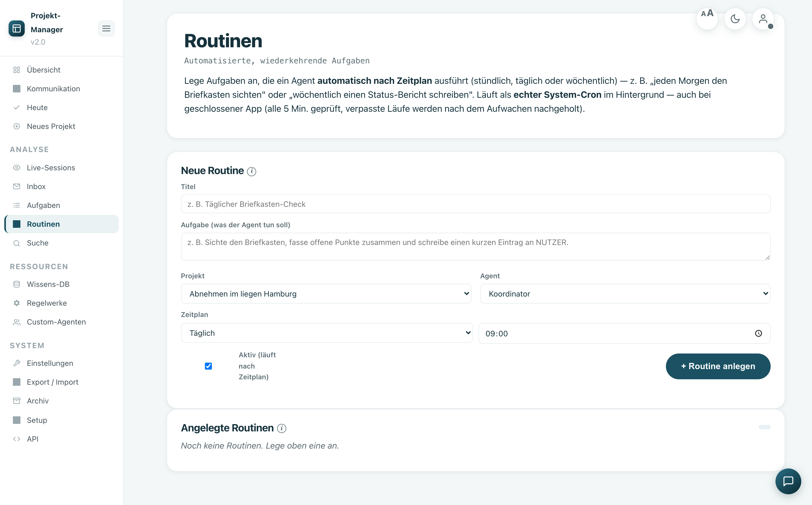The width and height of the screenshot is (812, 505).
Task: Toggle the Aktiv (läuft nach Zeitplan) checkbox
Action: click(208, 366)
